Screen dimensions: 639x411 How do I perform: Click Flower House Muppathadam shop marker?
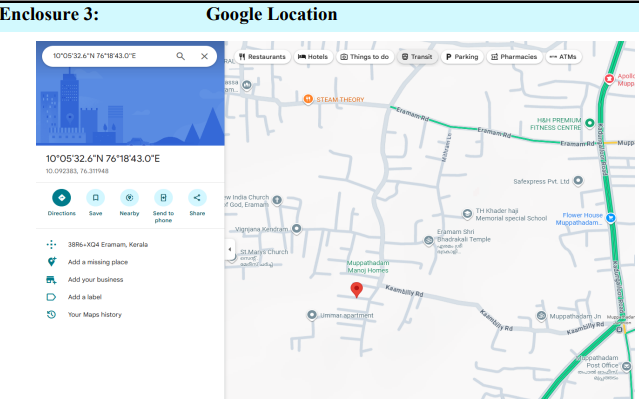610,218
